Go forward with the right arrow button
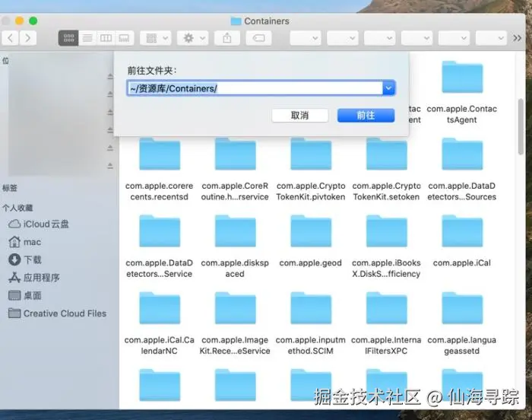The image size is (532, 420). [28, 38]
